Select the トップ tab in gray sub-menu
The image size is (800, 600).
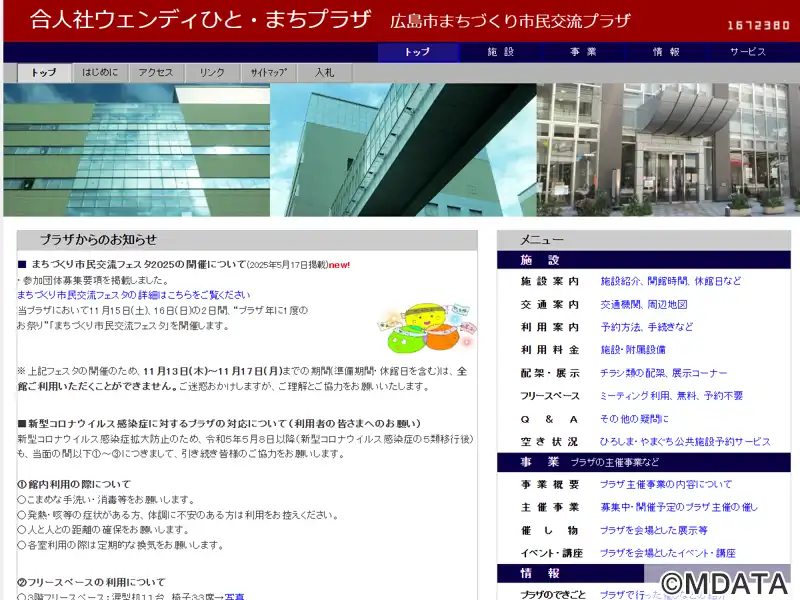tap(44, 72)
